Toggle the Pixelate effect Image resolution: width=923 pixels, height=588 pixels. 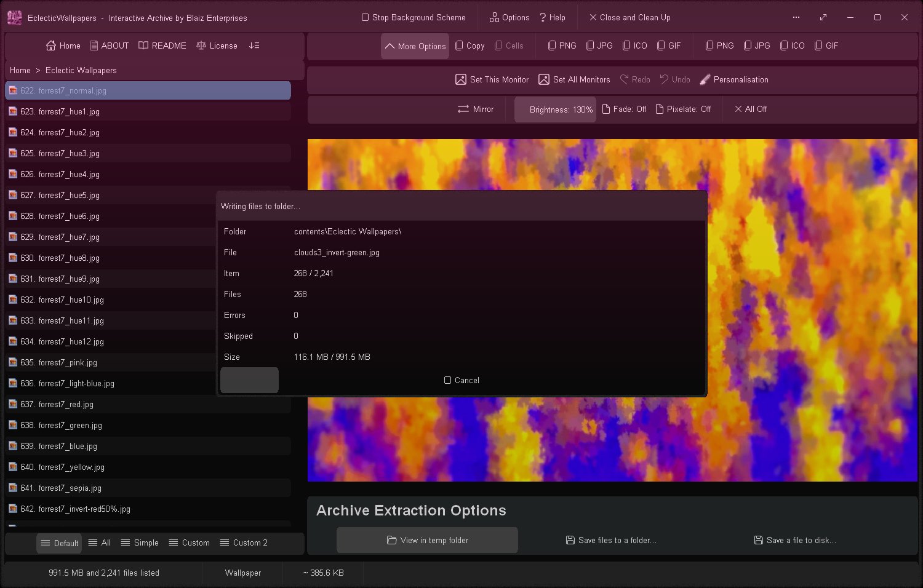click(683, 109)
